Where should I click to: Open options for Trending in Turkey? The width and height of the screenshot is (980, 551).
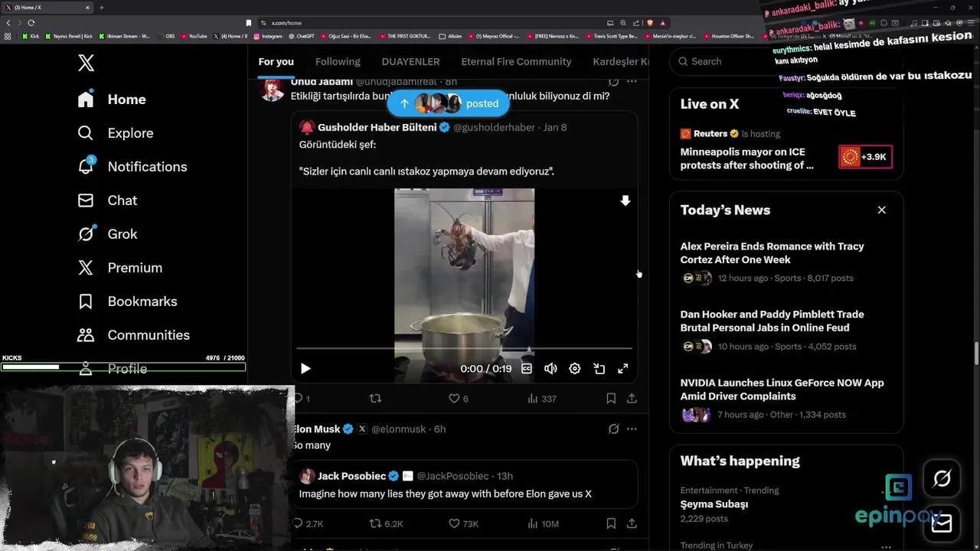click(x=886, y=546)
